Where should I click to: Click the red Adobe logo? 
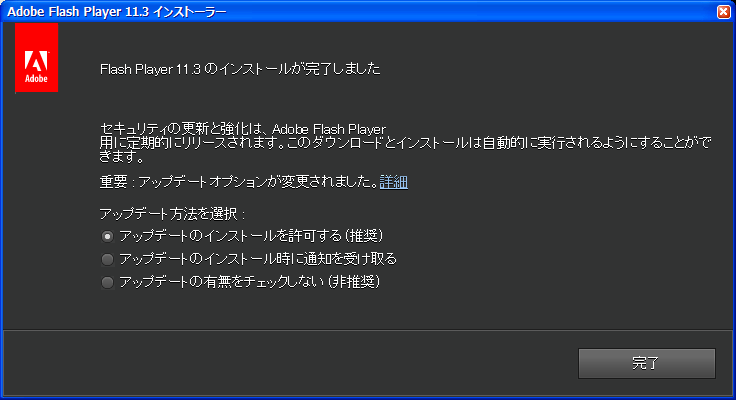tap(37, 58)
